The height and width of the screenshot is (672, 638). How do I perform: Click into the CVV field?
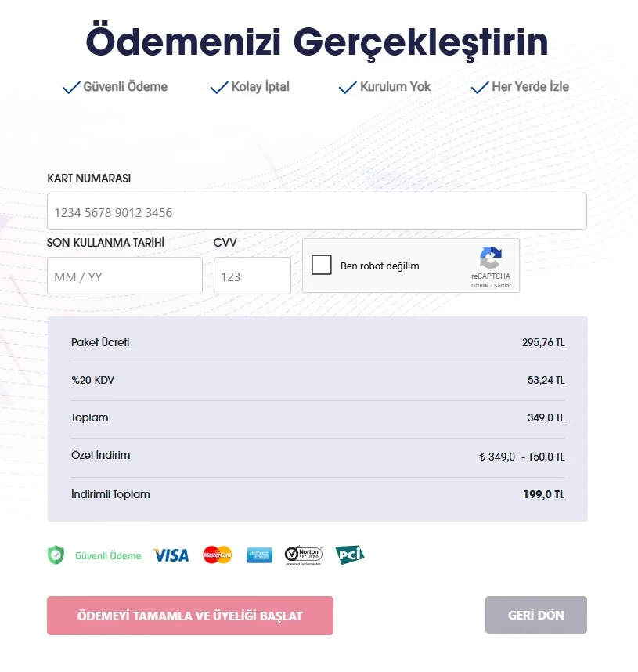coord(251,276)
